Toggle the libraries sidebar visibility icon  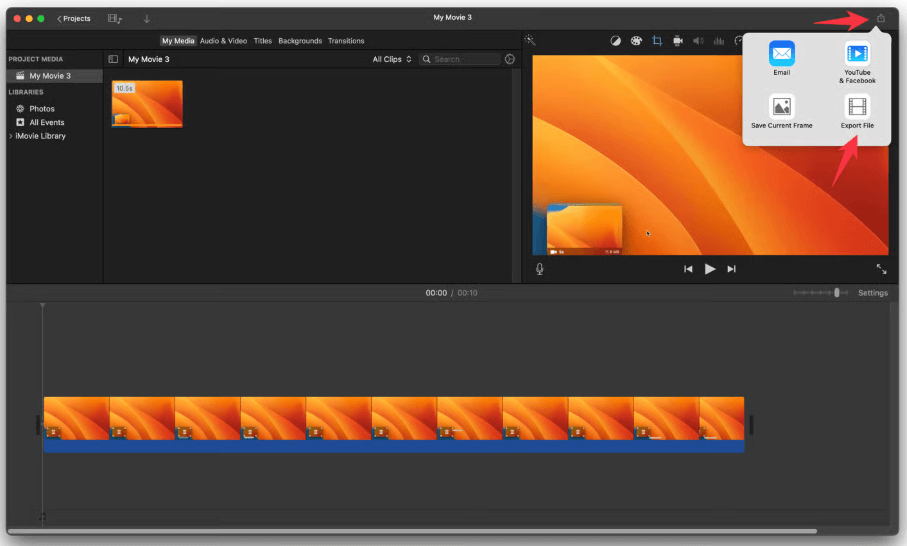pos(113,59)
